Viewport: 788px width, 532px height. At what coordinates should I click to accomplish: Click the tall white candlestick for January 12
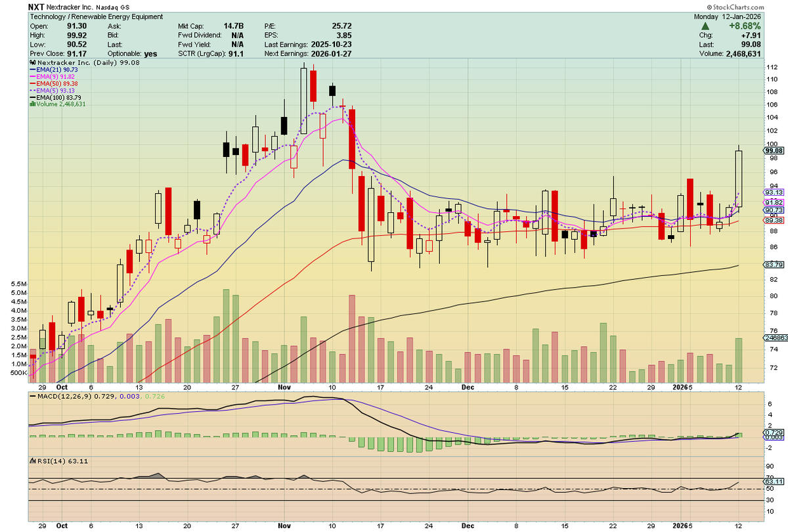(739, 179)
